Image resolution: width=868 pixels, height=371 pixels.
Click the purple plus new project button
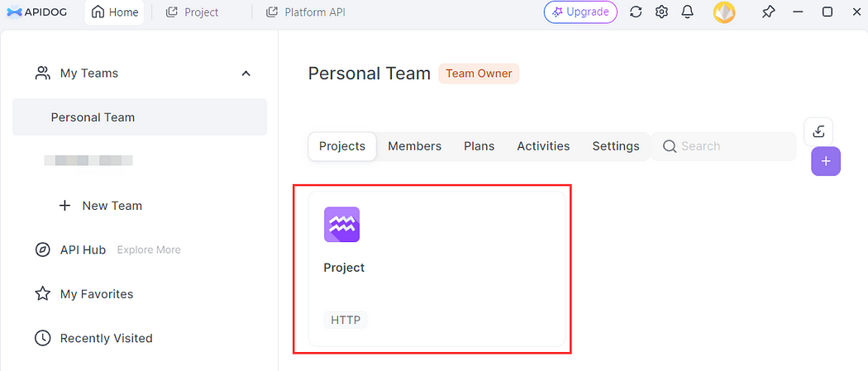(x=826, y=161)
